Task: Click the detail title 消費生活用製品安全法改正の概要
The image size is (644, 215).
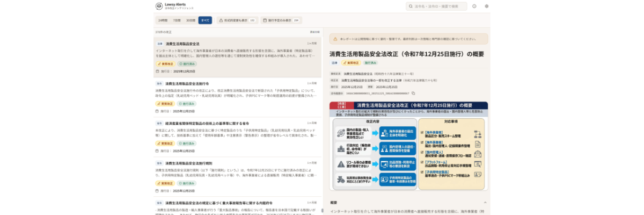Action: [406, 54]
